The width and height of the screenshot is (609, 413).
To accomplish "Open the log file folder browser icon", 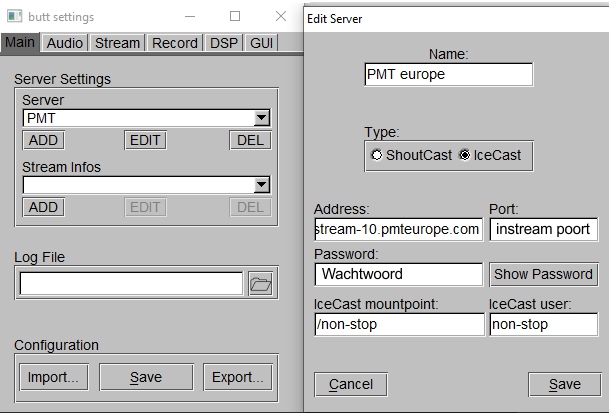I will point(260,284).
